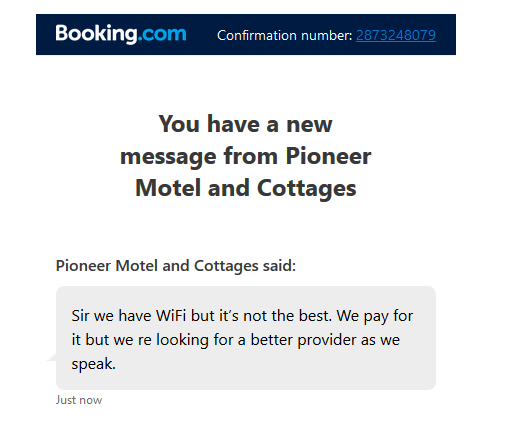The width and height of the screenshot is (517, 436).
Task: Click the blue '.com' part of logo
Action: point(162,34)
